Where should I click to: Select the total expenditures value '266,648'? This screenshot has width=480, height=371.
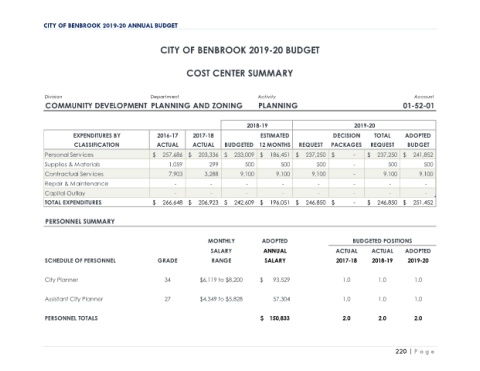pos(172,202)
